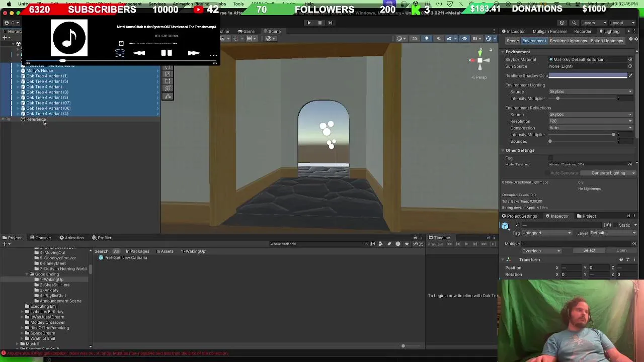Click the project search input field
This screenshot has width=644, height=362.
(x=318, y=244)
